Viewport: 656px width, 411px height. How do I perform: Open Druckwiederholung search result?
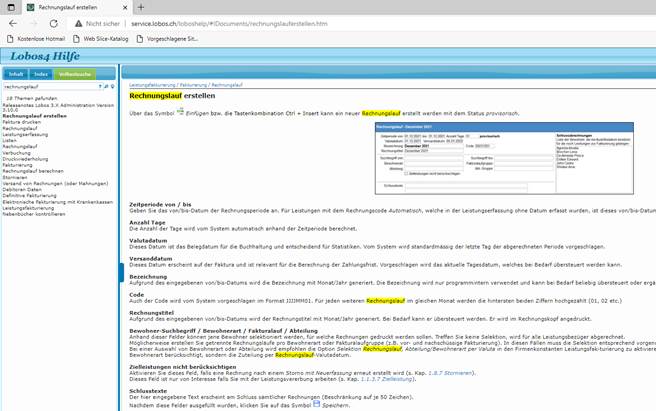(26, 159)
